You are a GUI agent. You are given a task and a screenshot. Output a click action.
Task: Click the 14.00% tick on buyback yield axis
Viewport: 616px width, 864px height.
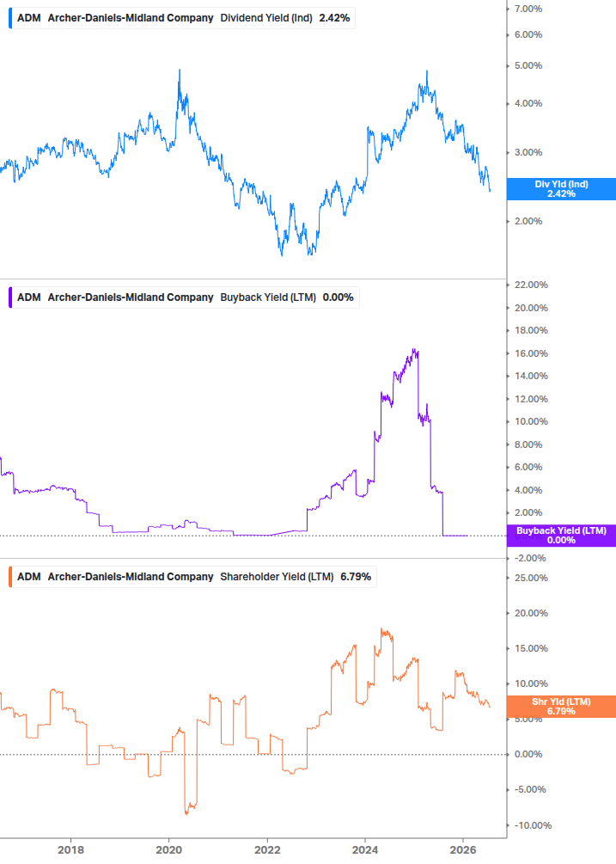click(531, 377)
